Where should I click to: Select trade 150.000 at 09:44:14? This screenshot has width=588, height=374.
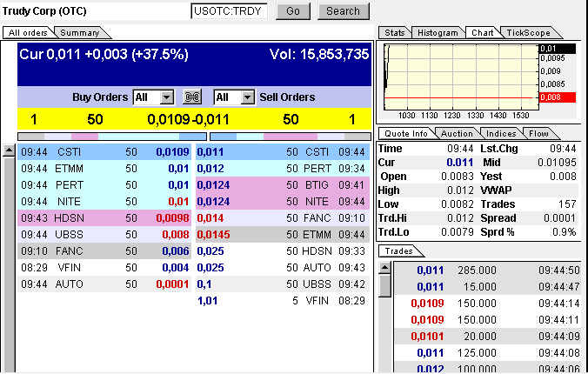(487, 303)
